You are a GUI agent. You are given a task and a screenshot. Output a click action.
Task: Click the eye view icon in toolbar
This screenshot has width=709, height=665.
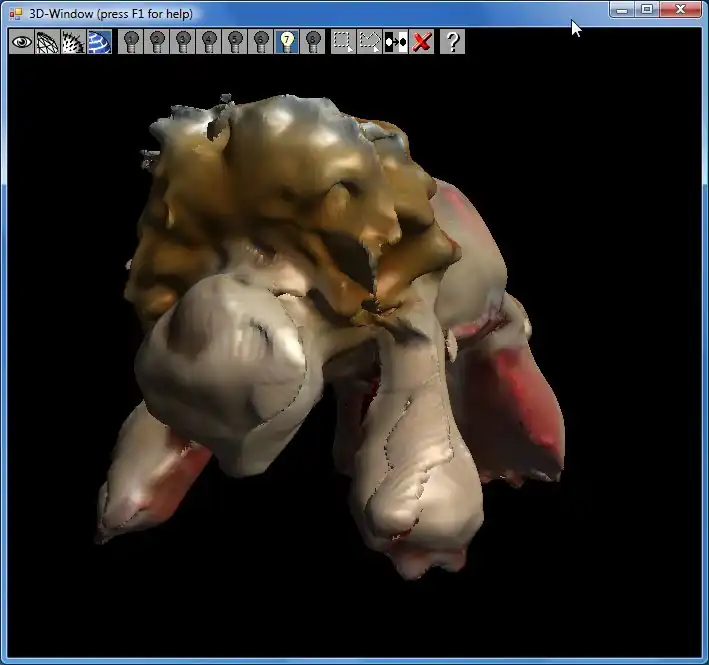(x=21, y=41)
